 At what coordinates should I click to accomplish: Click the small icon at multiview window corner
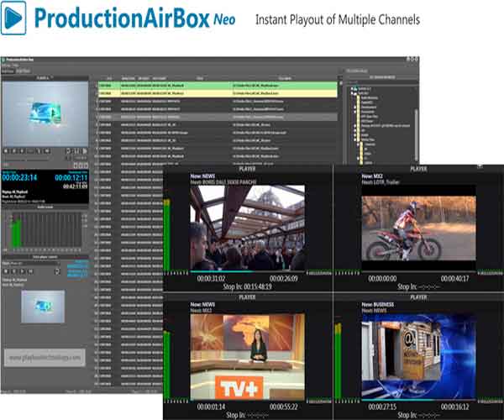(x=480, y=166)
